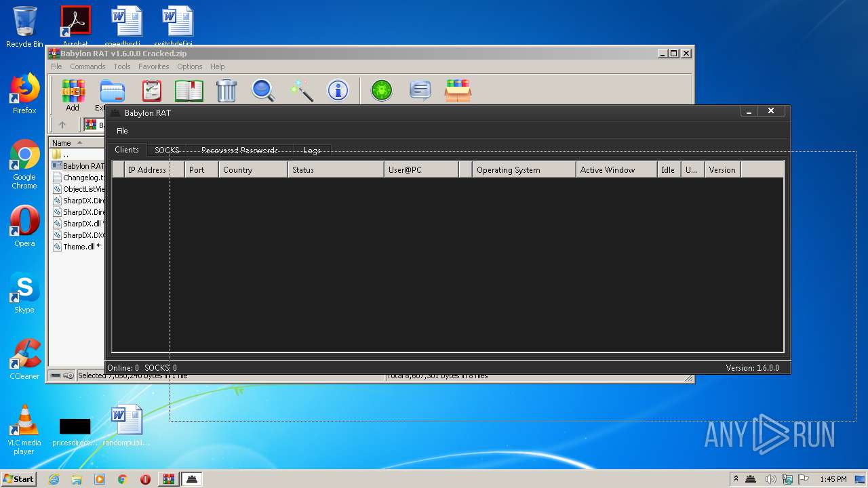
Task: Click the WinRAR up-one-level arrow
Action: (62, 125)
